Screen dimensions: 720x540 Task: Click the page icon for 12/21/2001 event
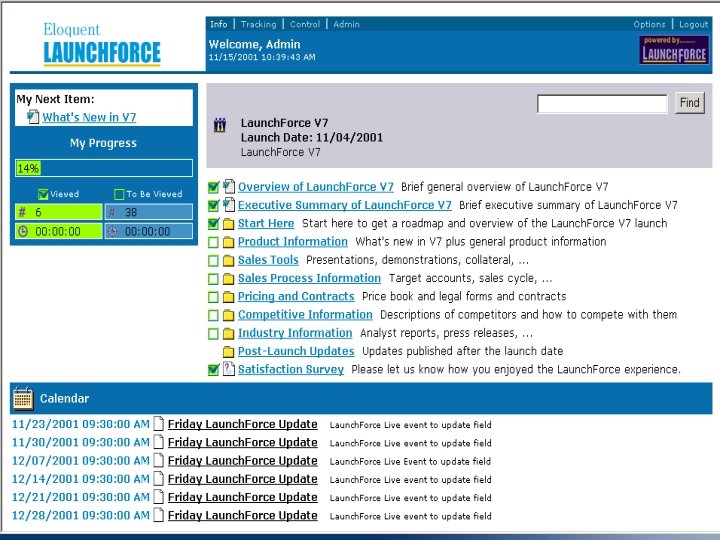point(158,497)
